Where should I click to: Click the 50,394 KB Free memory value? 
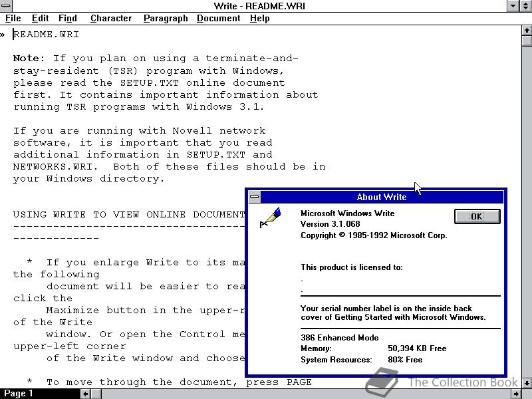417,348
